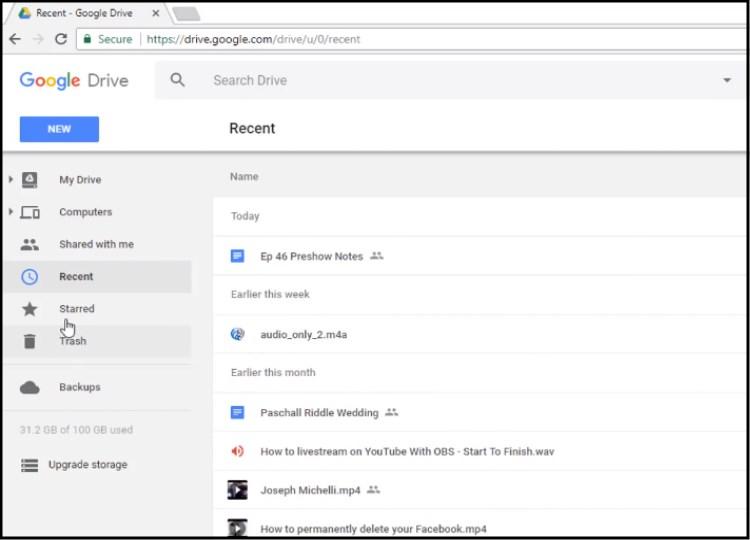
Task: Click the Google Drive tab favicon
Action: (24, 13)
